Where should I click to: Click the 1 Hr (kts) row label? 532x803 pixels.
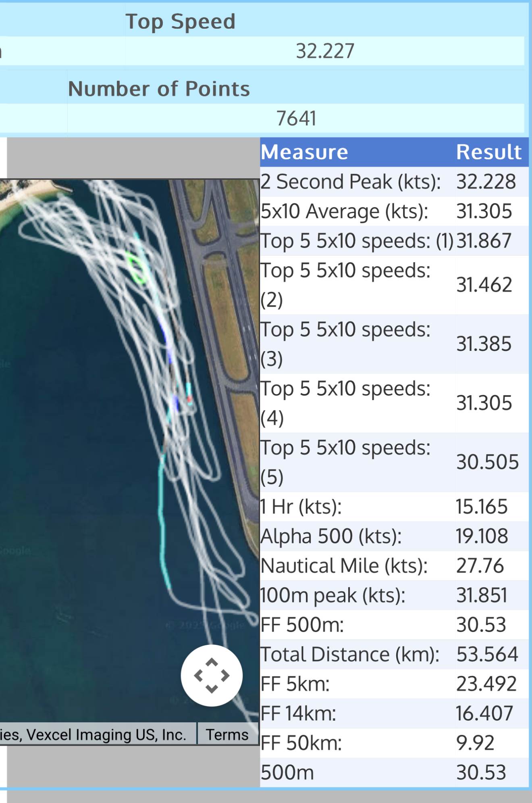click(301, 507)
